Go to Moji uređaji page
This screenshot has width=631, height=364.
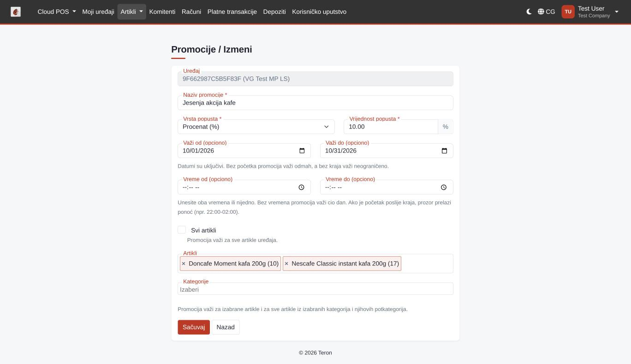tap(98, 12)
